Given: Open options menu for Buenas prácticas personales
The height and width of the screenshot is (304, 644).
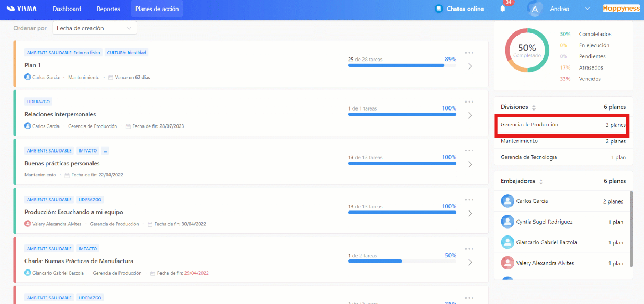Looking at the screenshot, I should point(469,150).
